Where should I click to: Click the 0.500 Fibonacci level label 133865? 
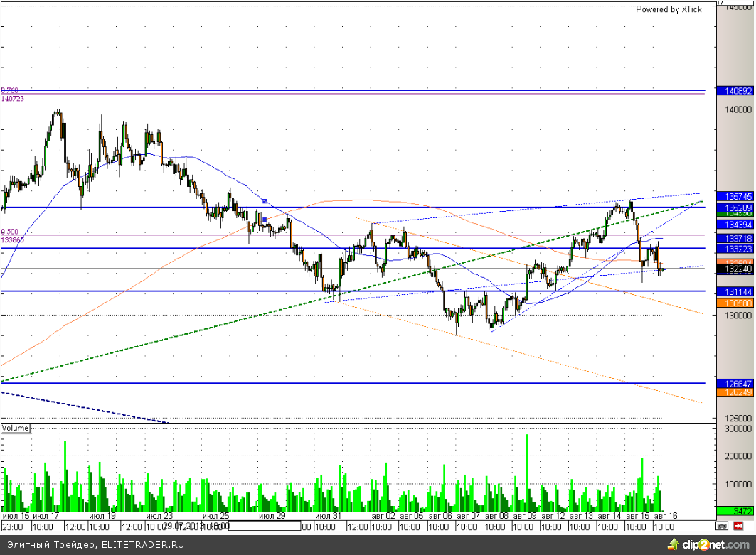12,240
